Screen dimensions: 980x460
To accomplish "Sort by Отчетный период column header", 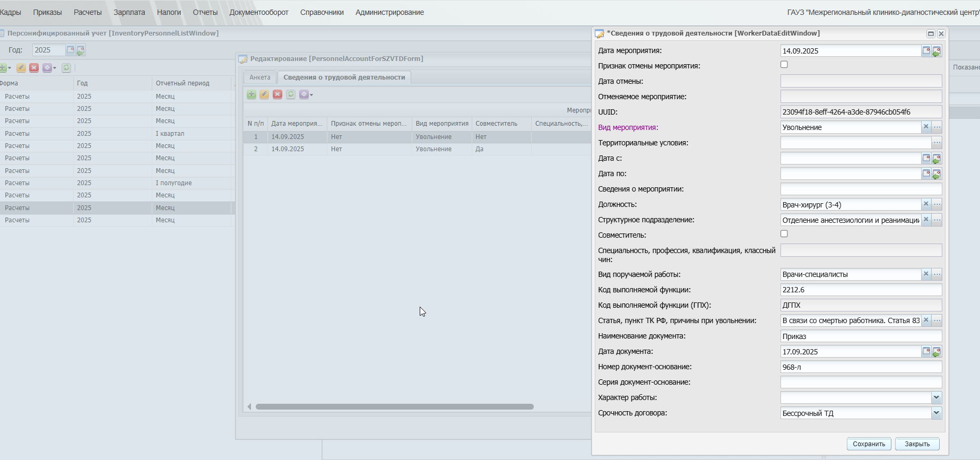I will tap(192, 83).
